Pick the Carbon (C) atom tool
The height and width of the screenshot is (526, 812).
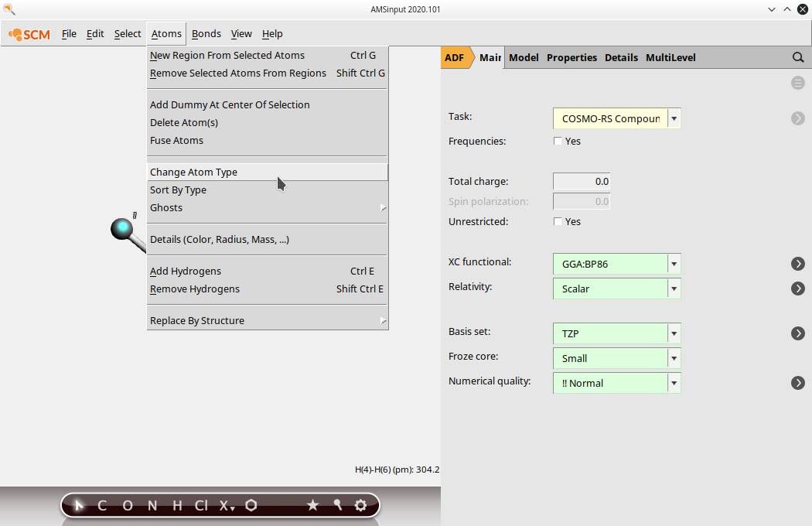click(x=102, y=505)
